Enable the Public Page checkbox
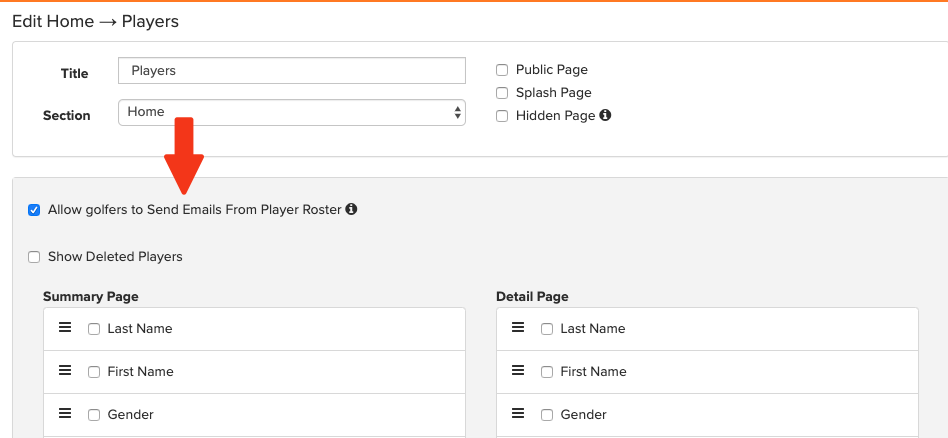 tap(502, 70)
